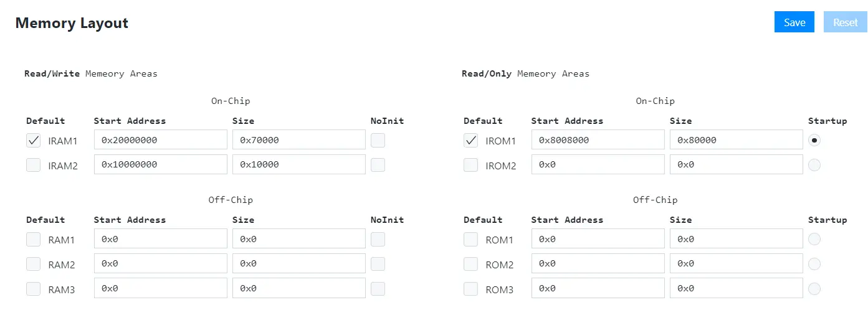The image size is (868, 310).
Task: Select IROM2 as startup
Action: point(814,165)
